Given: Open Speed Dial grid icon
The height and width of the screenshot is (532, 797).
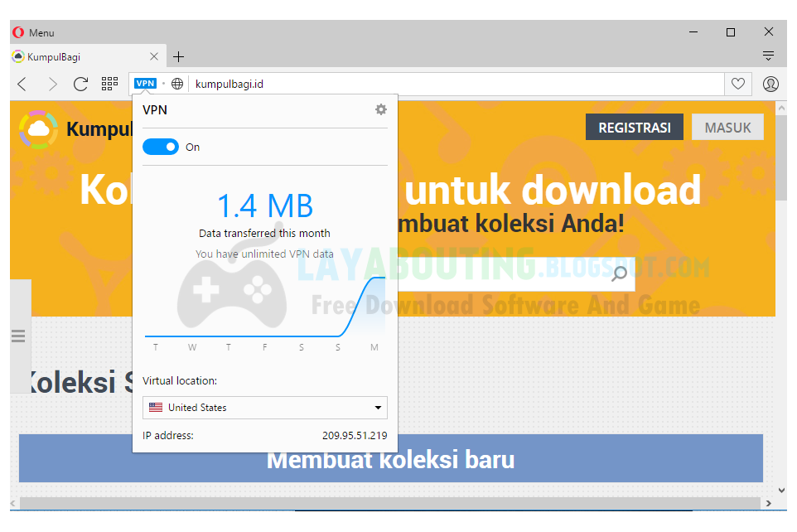Looking at the screenshot, I should pyautogui.click(x=109, y=84).
